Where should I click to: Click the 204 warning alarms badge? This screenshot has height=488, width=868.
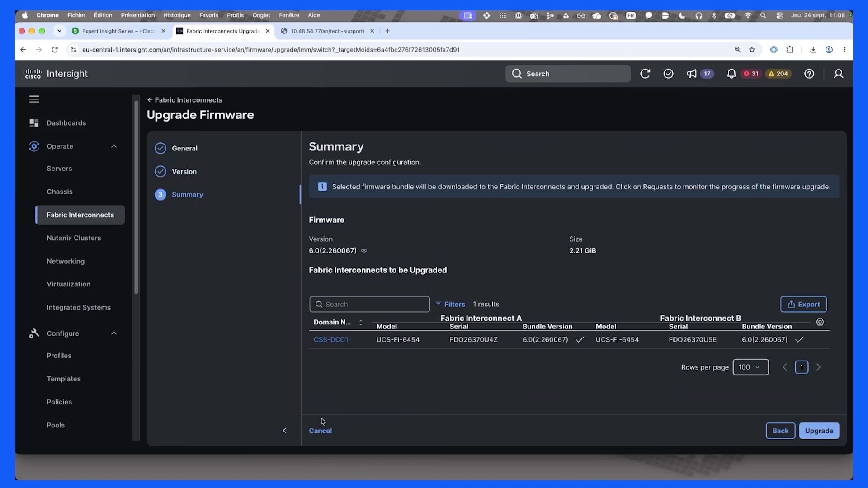click(778, 74)
